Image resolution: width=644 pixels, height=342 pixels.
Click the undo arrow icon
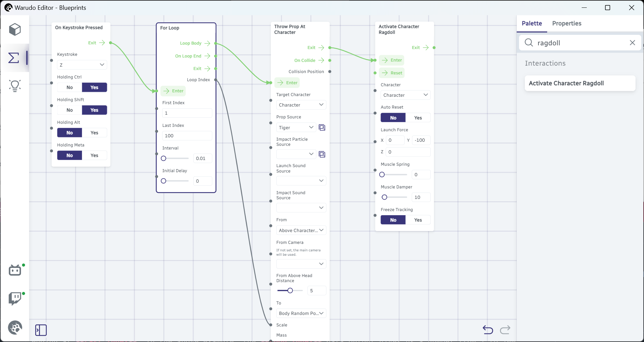(488, 329)
